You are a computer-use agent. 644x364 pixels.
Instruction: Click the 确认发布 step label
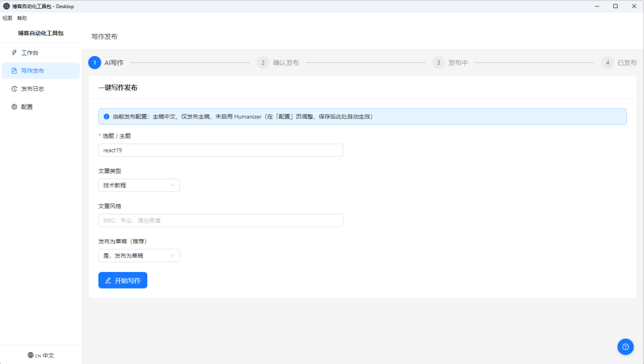[286, 62]
